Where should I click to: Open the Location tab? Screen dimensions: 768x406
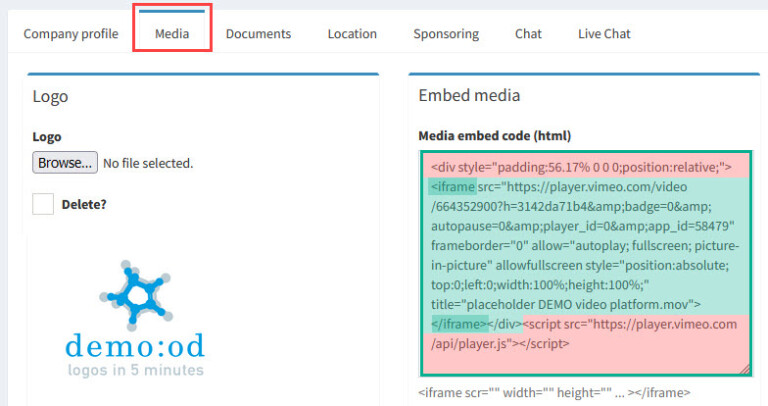[x=352, y=34]
